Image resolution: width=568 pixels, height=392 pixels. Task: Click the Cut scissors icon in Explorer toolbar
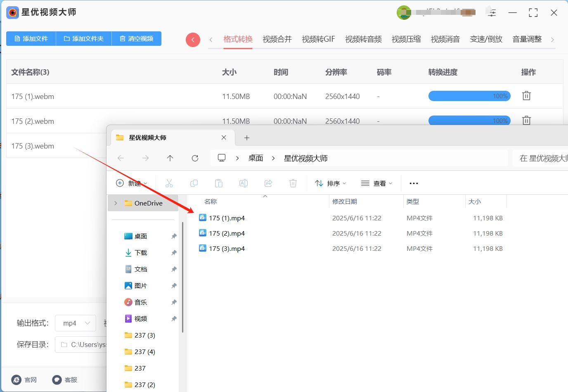click(x=169, y=183)
